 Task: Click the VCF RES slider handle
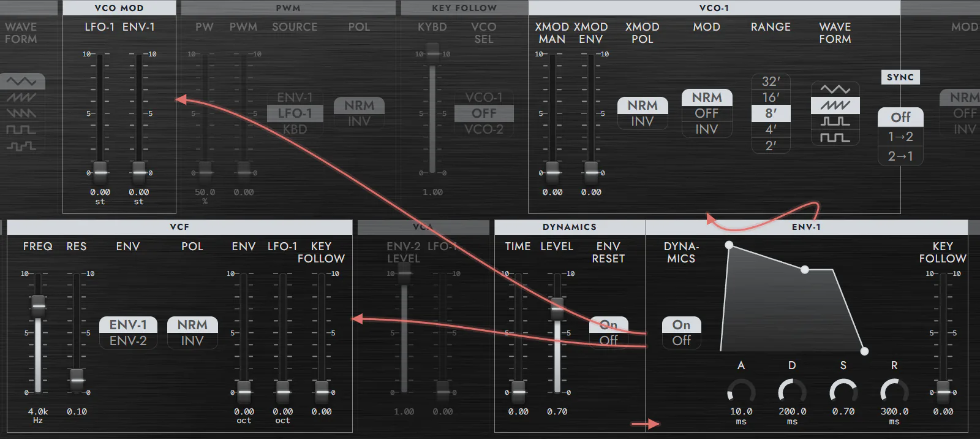point(77,380)
